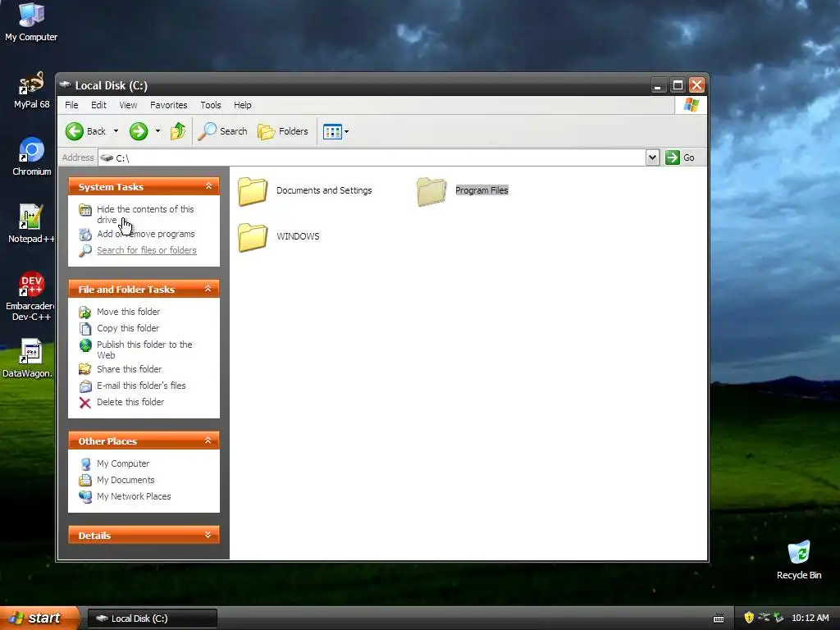Click Share this folder task
Image resolution: width=840 pixels, height=630 pixels.
pyautogui.click(x=129, y=369)
